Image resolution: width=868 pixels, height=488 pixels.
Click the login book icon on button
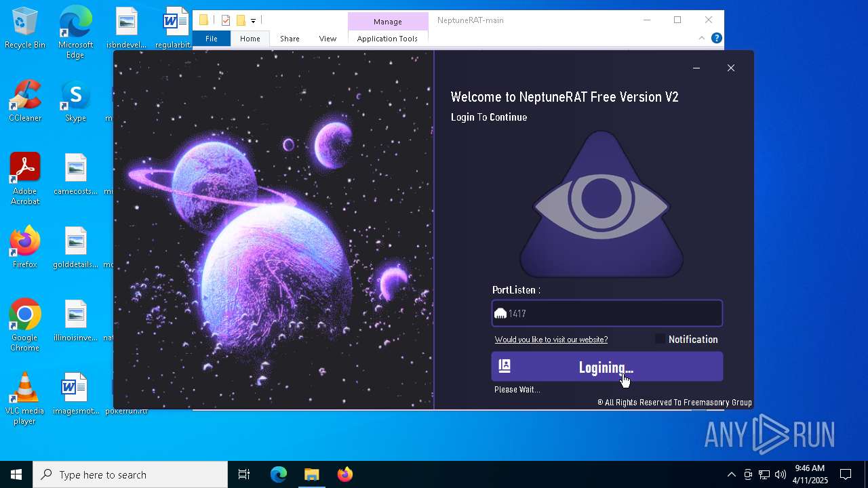coord(505,366)
